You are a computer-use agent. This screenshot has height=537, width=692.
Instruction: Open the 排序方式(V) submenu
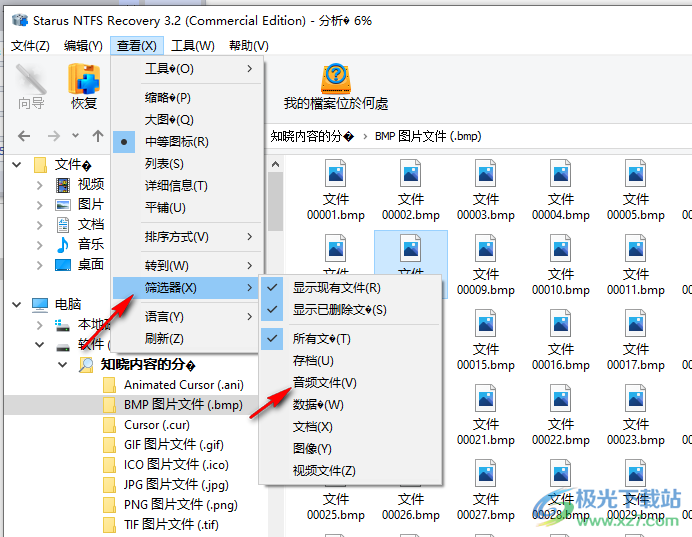click(x=187, y=237)
